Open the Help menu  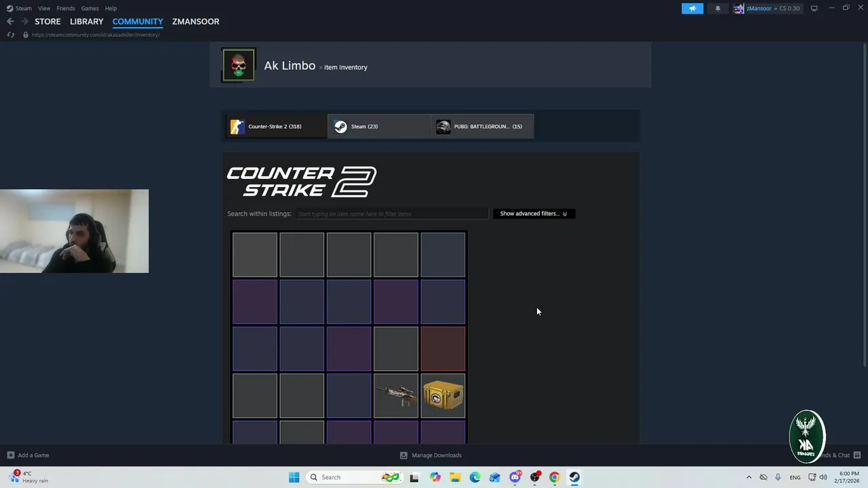click(x=111, y=8)
